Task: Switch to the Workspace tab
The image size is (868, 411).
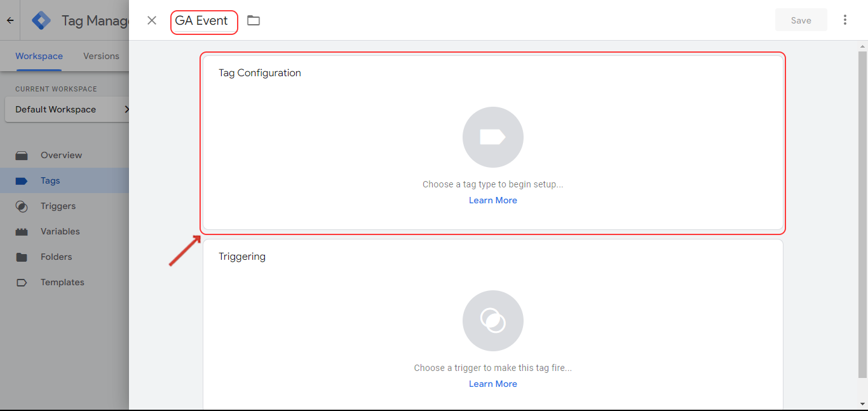Action: point(39,56)
